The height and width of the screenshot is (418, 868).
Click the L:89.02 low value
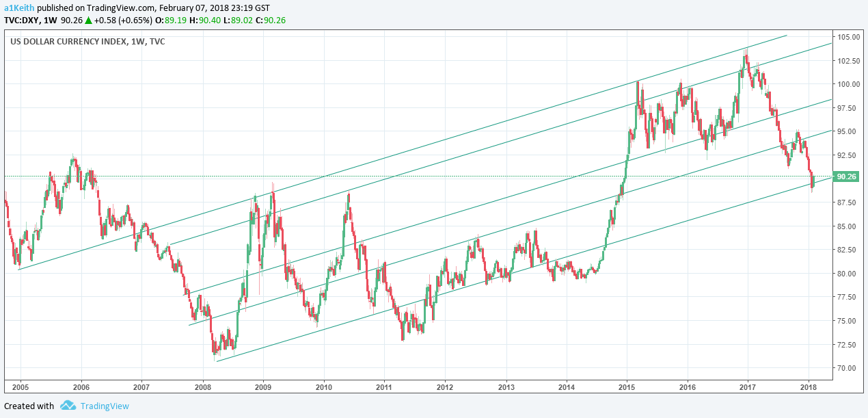pyautogui.click(x=236, y=20)
